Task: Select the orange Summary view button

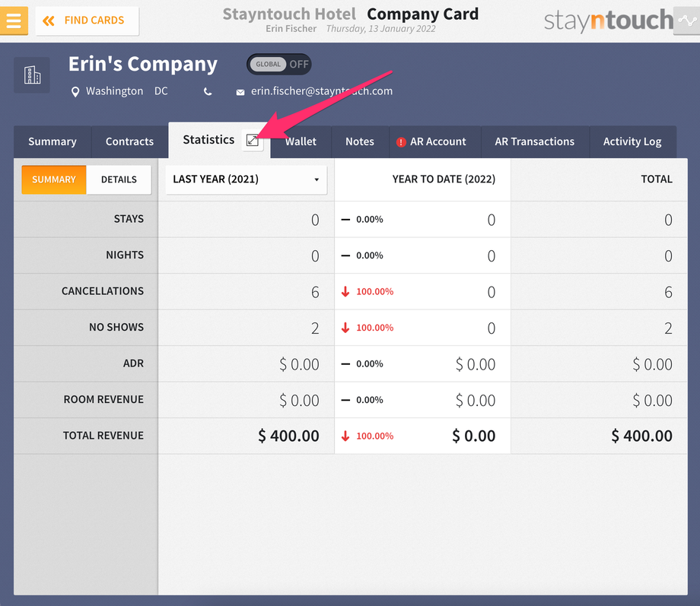Action: click(x=53, y=179)
